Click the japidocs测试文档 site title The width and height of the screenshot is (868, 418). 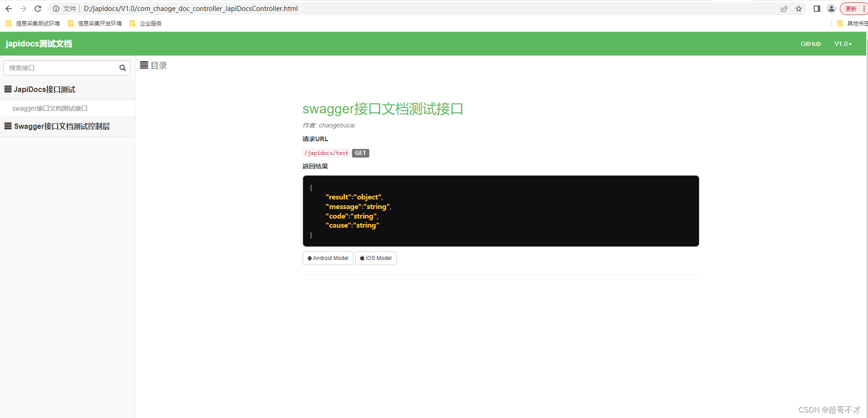pyautogui.click(x=39, y=44)
